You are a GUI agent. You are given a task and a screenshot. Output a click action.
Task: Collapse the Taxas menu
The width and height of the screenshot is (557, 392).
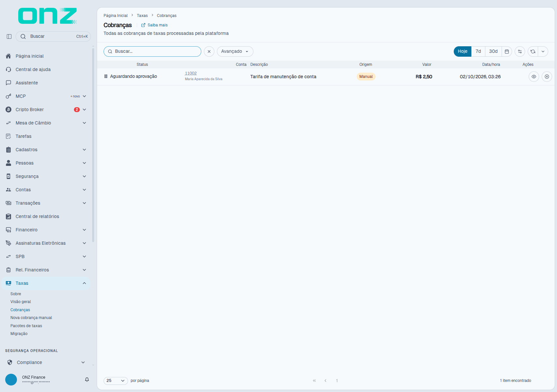click(46, 283)
